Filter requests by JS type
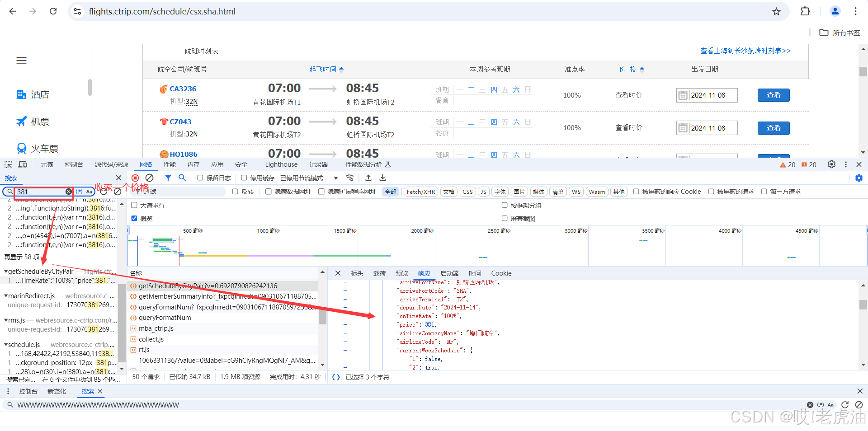Screen dimensions: 868x431 point(483,192)
